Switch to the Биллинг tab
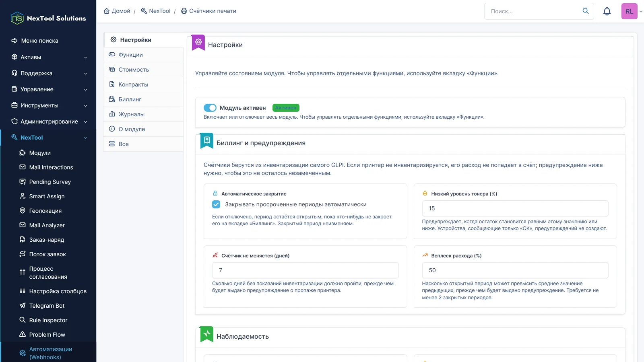644x362 pixels. (143, 99)
